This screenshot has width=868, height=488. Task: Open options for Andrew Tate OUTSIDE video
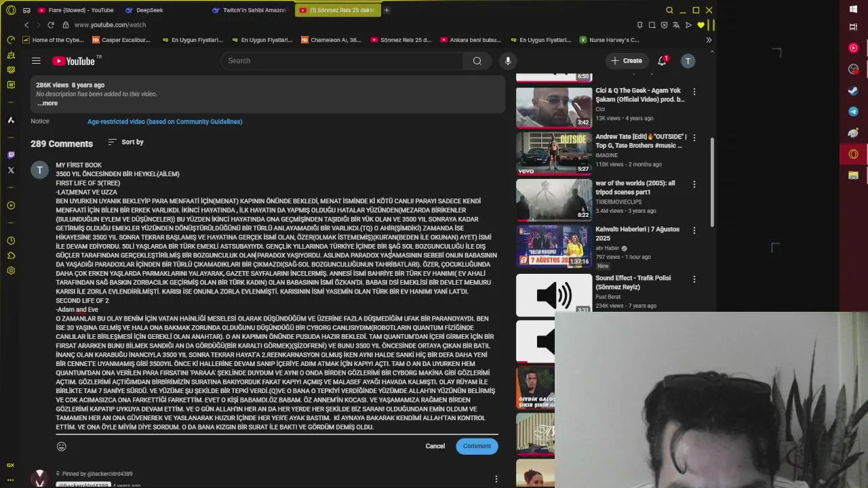click(694, 138)
